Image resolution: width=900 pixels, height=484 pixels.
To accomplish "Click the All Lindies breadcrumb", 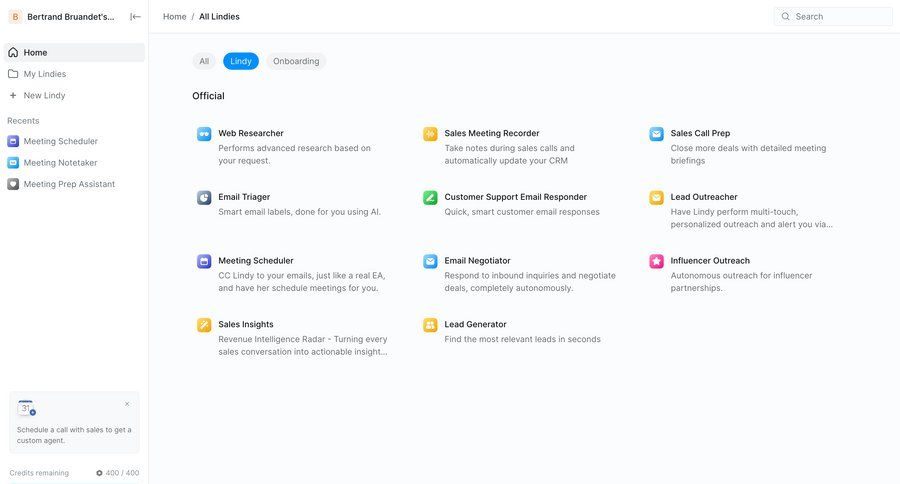I will (x=219, y=17).
